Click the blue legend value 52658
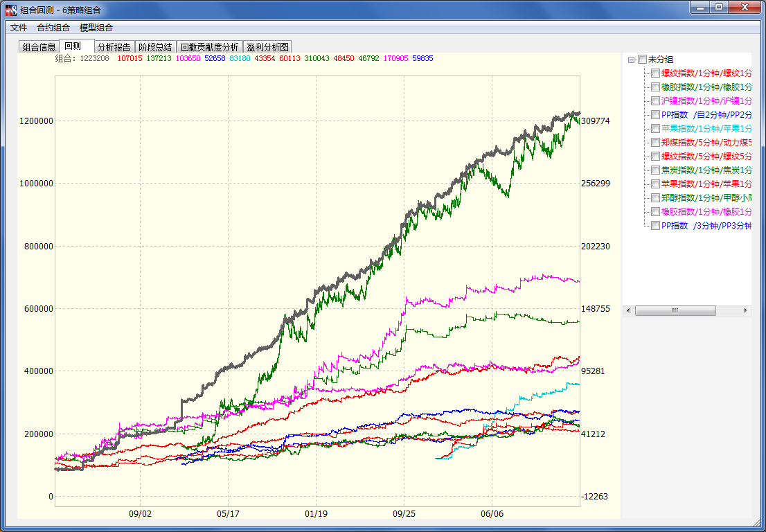 pos(215,59)
